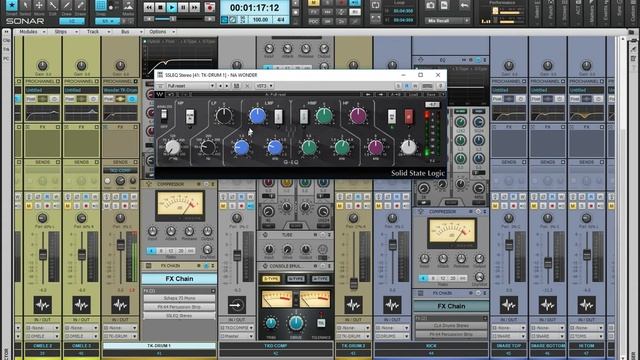This screenshot has width=640, height=360.
Task: Click the HI TOM strip waveform icon
Action: 587,305
